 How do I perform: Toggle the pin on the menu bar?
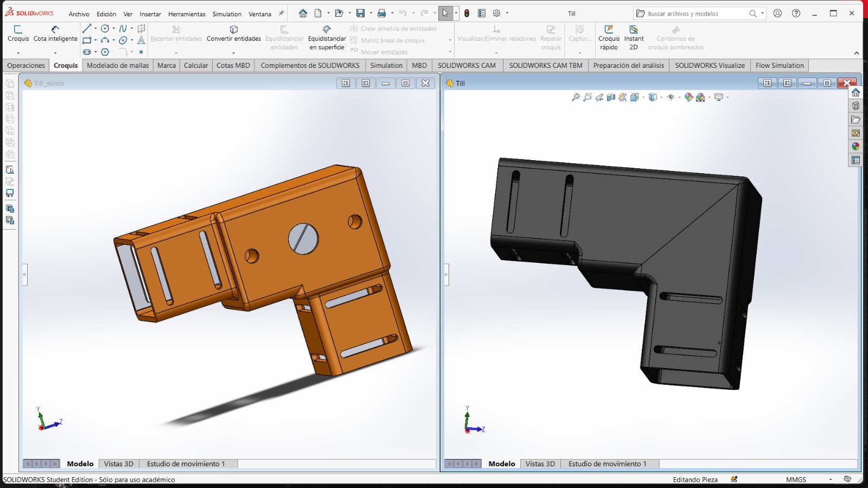281,14
